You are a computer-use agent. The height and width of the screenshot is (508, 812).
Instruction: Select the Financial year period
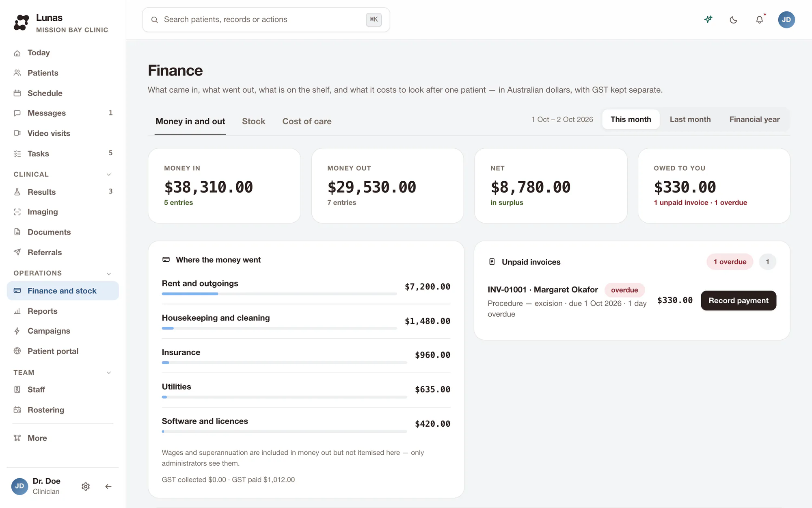click(754, 119)
